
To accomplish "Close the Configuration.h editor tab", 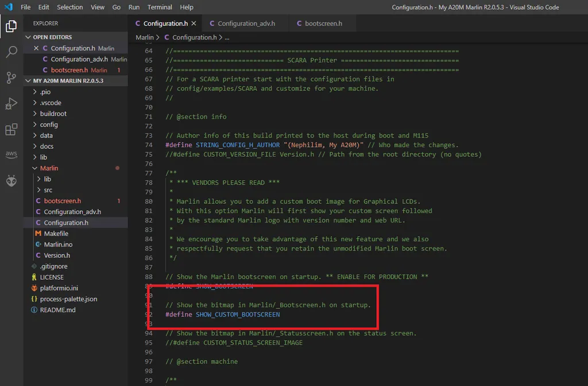I will click(194, 23).
